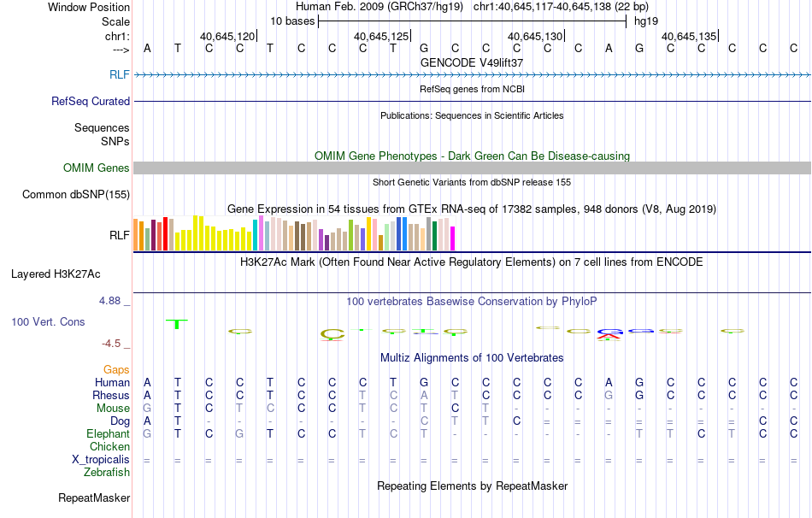Click the Dog species label
Image resolution: width=812 pixels, height=518 pixels.
120,421
